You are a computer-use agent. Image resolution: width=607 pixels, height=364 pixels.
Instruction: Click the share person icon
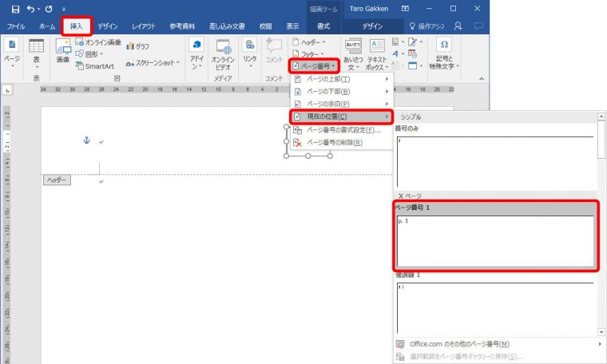[458, 26]
